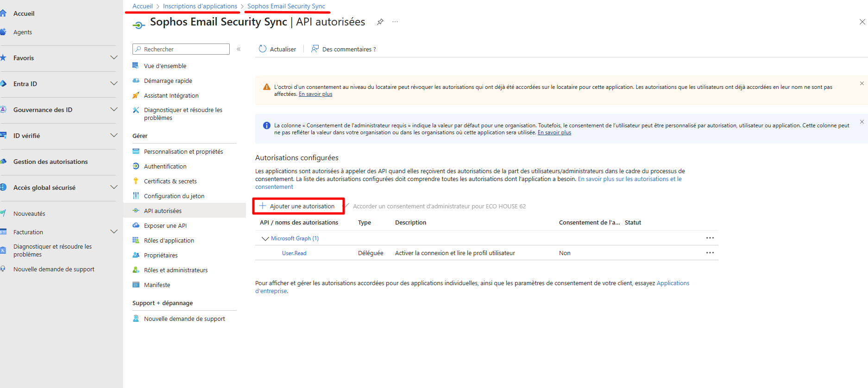Click the Authentification icon
868x388 pixels.
tap(136, 166)
